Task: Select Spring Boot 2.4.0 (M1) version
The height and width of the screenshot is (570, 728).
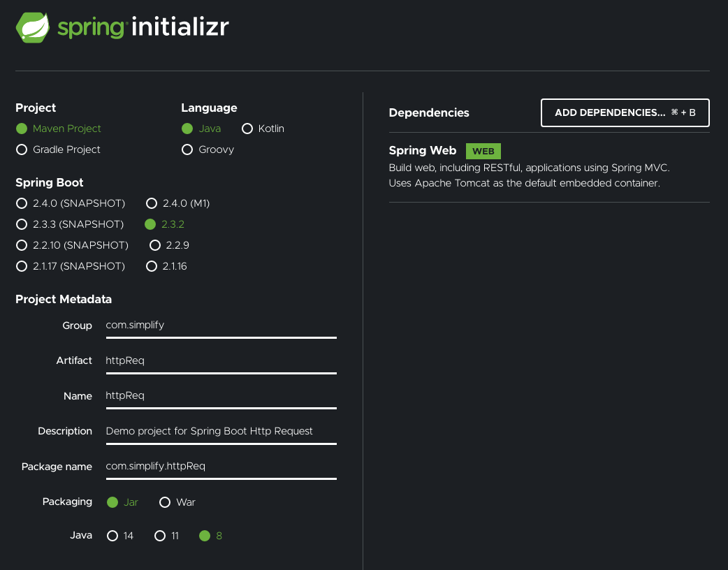Action: click(x=152, y=203)
